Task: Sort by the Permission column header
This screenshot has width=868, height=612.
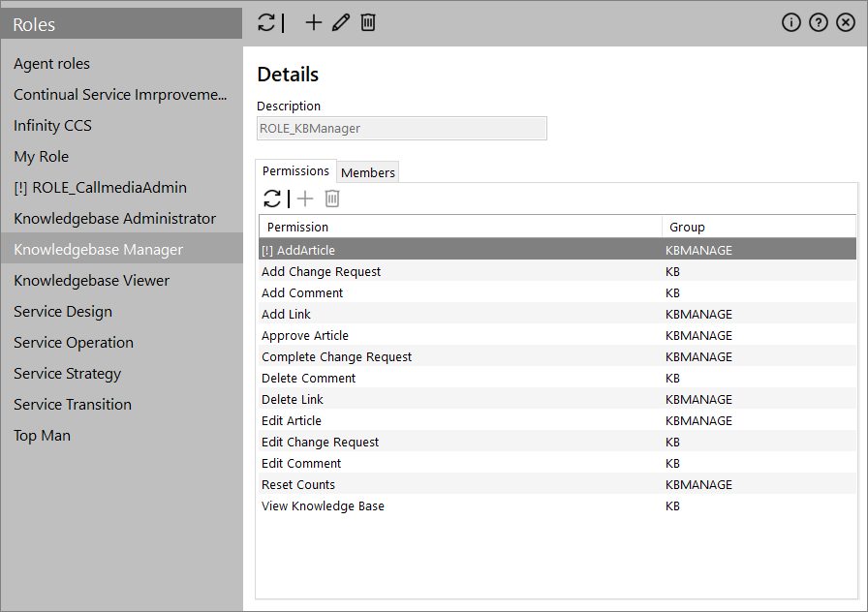Action: tap(460, 227)
